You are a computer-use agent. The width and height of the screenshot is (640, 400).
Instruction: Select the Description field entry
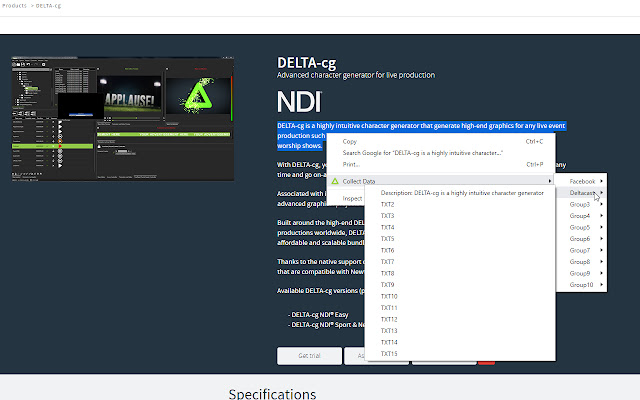point(460,193)
